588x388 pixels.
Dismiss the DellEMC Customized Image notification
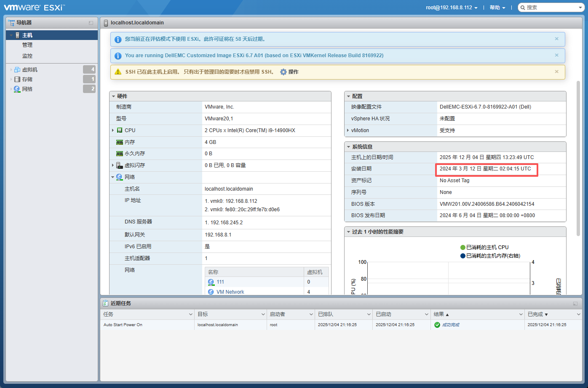pyautogui.click(x=556, y=55)
